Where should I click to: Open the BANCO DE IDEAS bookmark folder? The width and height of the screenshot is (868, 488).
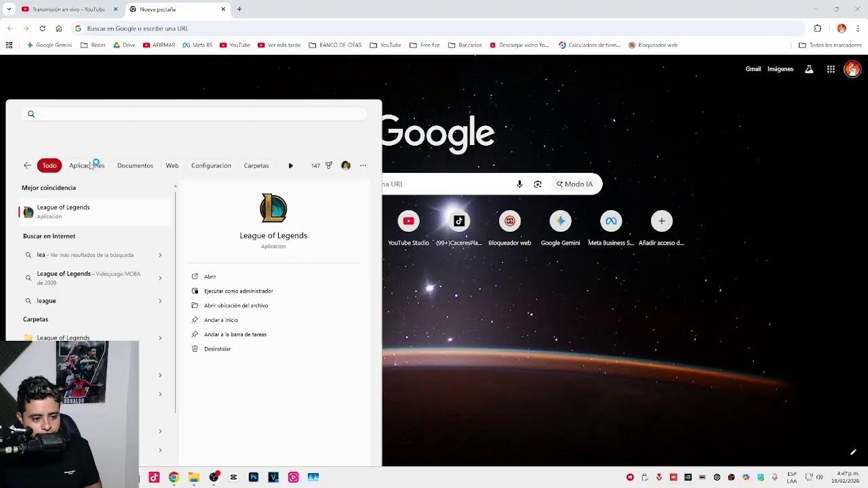click(x=335, y=45)
